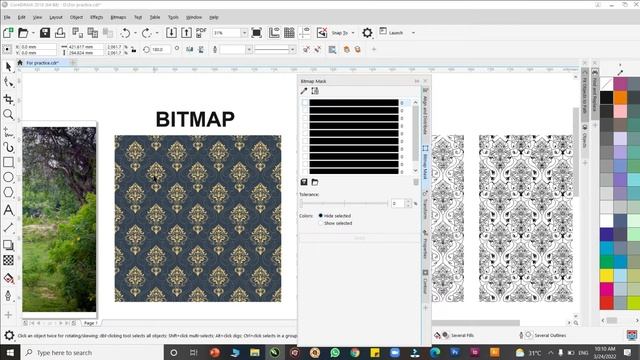
Task: Select the Polygon tool
Action: pos(8,193)
